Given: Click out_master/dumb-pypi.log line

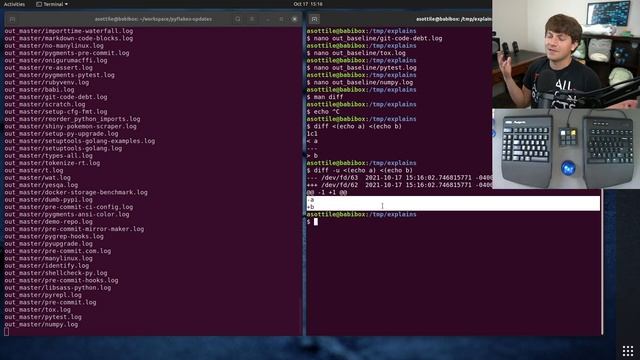Looking at the screenshot, I should tap(49, 200).
